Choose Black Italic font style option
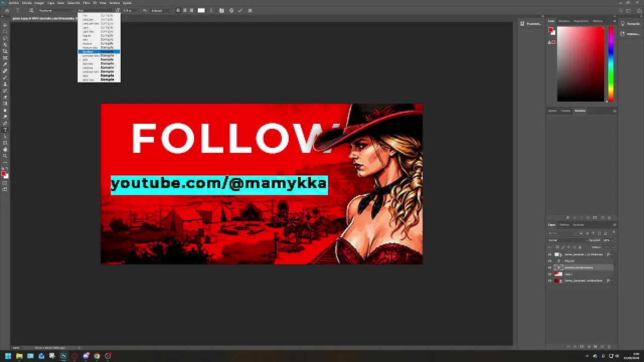This screenshot has width=644, height=362. click(99, 80)
